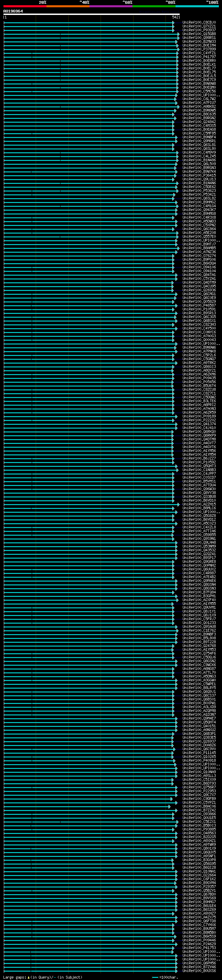Click the UniRef100_B0EAG8 hit name

click(199, 129)
